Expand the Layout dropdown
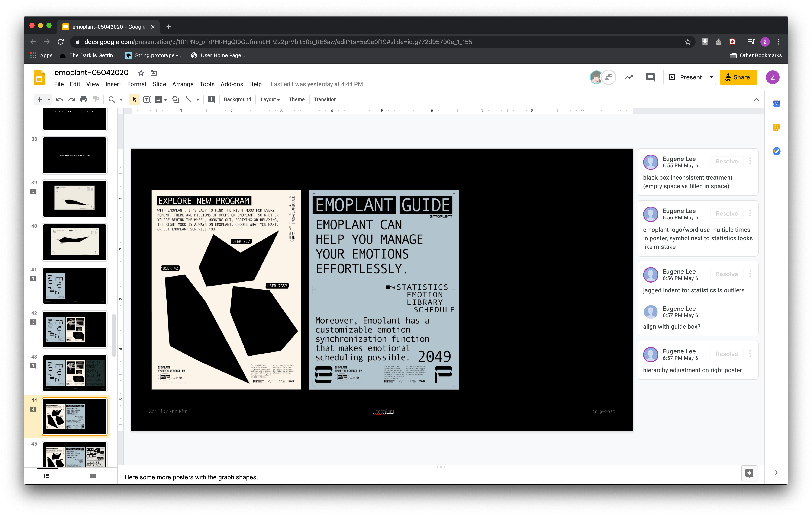The image size is (812, 516). 270,99
